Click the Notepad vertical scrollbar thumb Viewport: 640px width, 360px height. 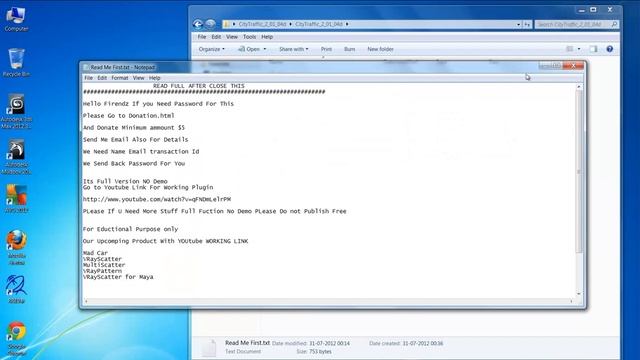point(578,171)
